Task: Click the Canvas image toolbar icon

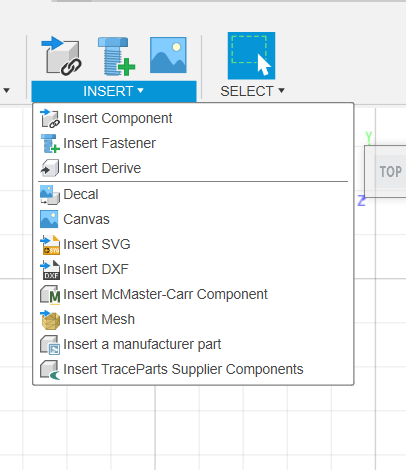Action: (168, 55)
